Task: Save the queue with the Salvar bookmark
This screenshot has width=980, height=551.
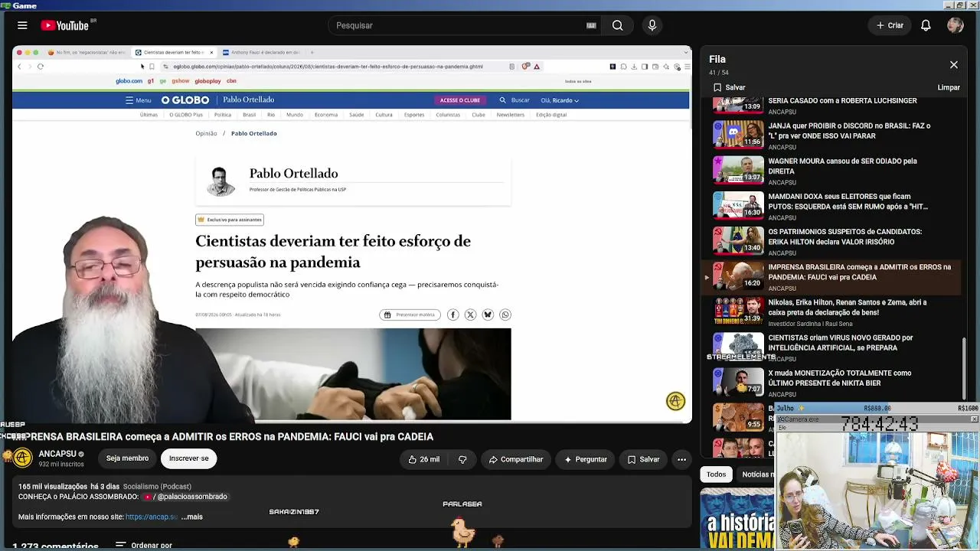Action: [x=729, y=87]
